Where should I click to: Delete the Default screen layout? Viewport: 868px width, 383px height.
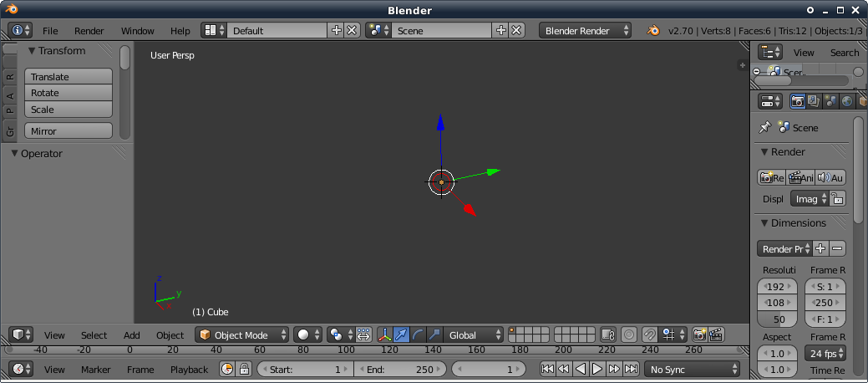[352, 30]
